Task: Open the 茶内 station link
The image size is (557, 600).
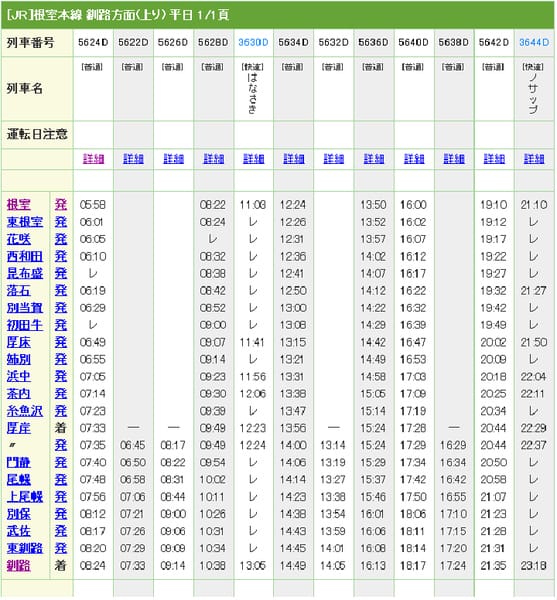Action: point(18,394)
